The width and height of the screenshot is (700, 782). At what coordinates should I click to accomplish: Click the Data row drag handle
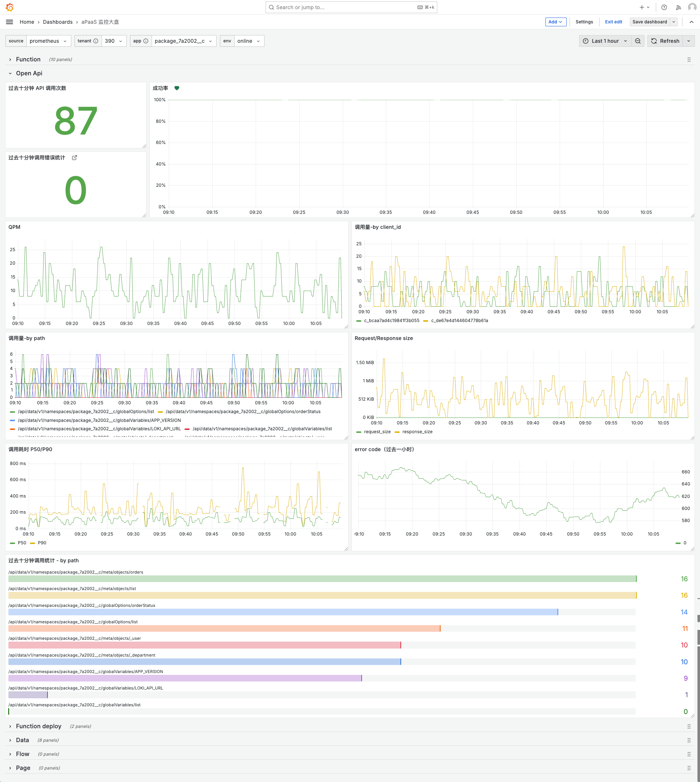coord(689,740)
